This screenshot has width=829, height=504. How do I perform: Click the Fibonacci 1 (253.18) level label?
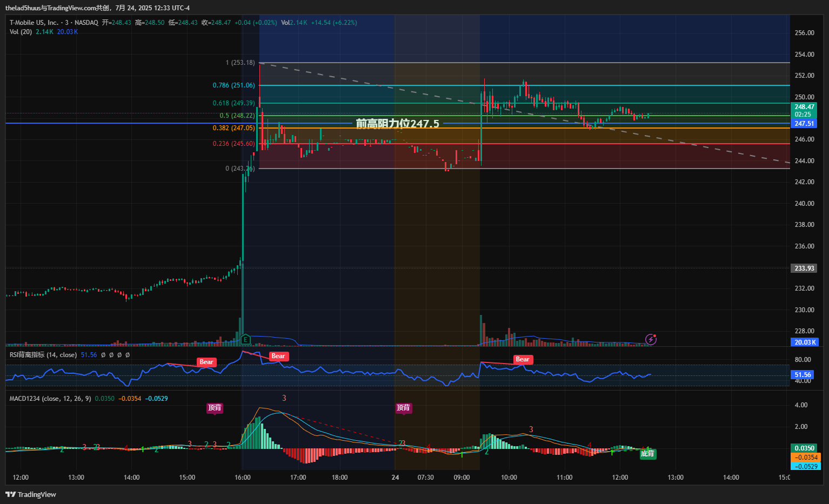click(x=240, y=63)
